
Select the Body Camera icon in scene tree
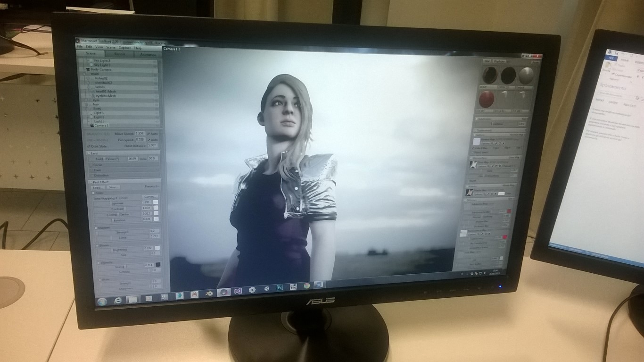87,69
